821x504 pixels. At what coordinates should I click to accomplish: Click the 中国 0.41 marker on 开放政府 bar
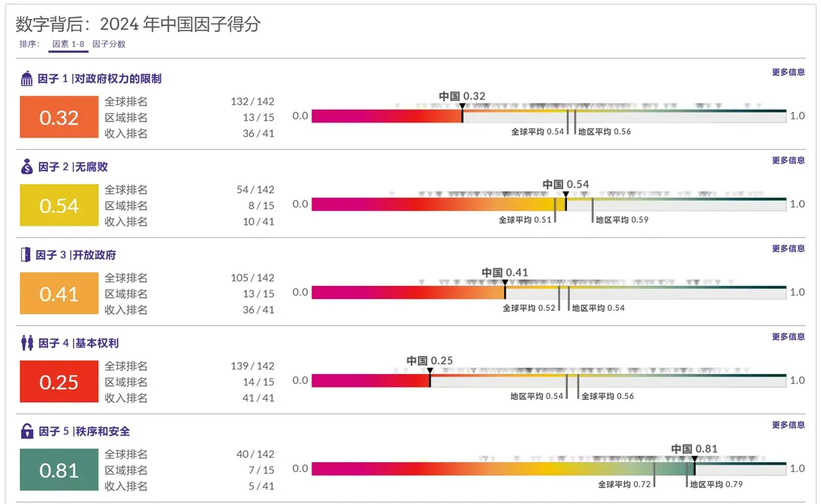coord(505,283)
